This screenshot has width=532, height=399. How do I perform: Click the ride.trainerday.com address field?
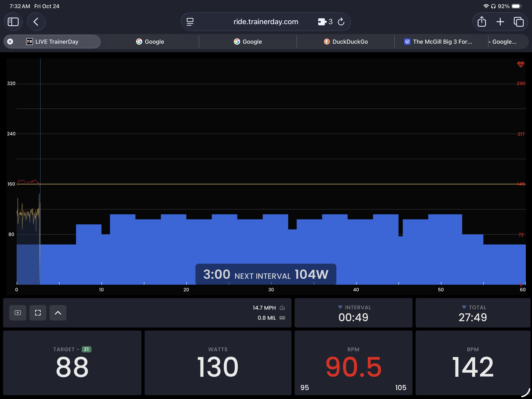coord(266,22)
